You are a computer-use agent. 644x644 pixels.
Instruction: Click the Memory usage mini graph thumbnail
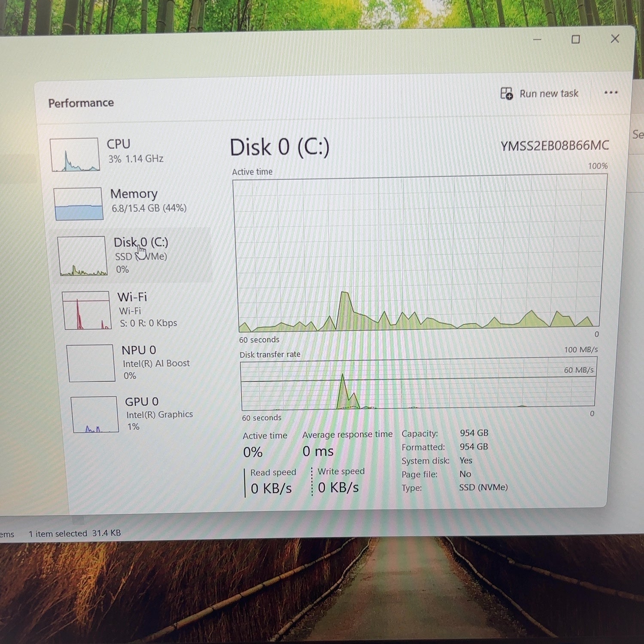[x=78, y=204]
